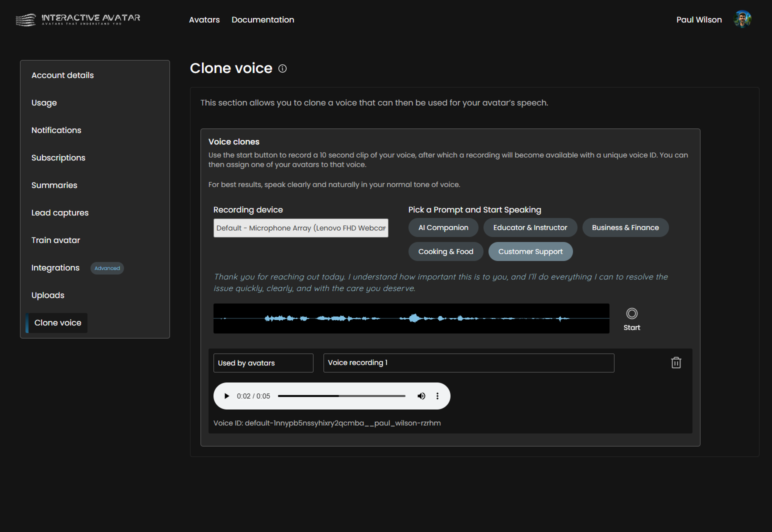Open Documentation in top navigation
Viewport: 772px width, 532px height.
coord(262,20)
